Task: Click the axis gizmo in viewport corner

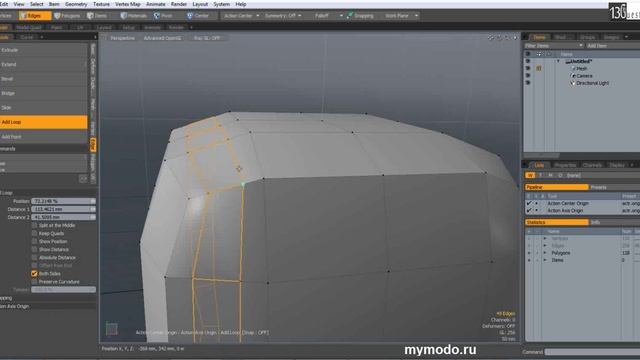Action: (x=111, y=328)
